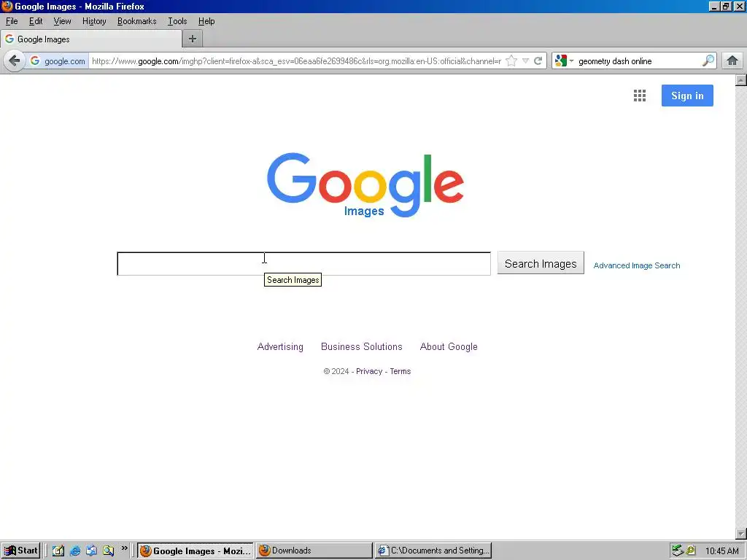Click the magnifying glass search icon
747x560 pixels.
click(x=708, y=61)
